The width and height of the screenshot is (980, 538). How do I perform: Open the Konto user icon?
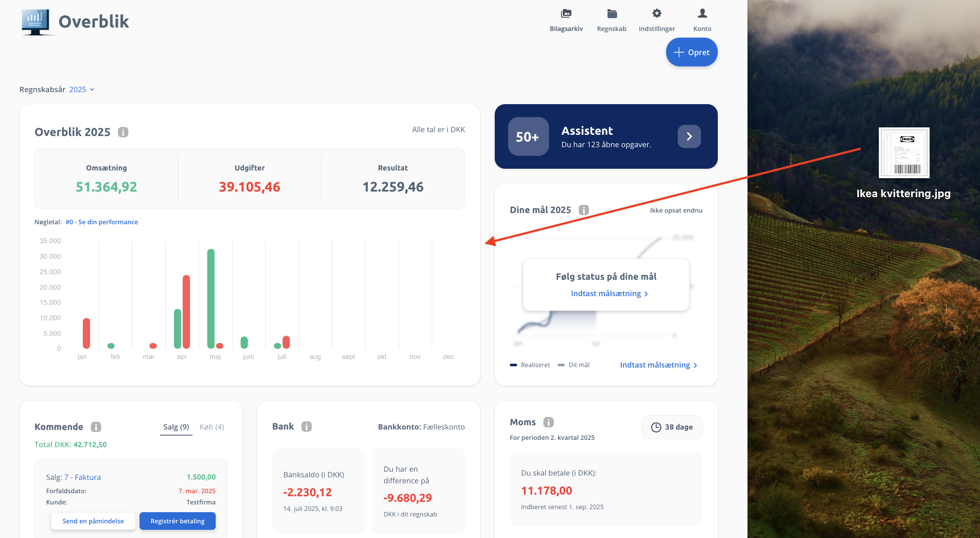click(x=702, y=13)
